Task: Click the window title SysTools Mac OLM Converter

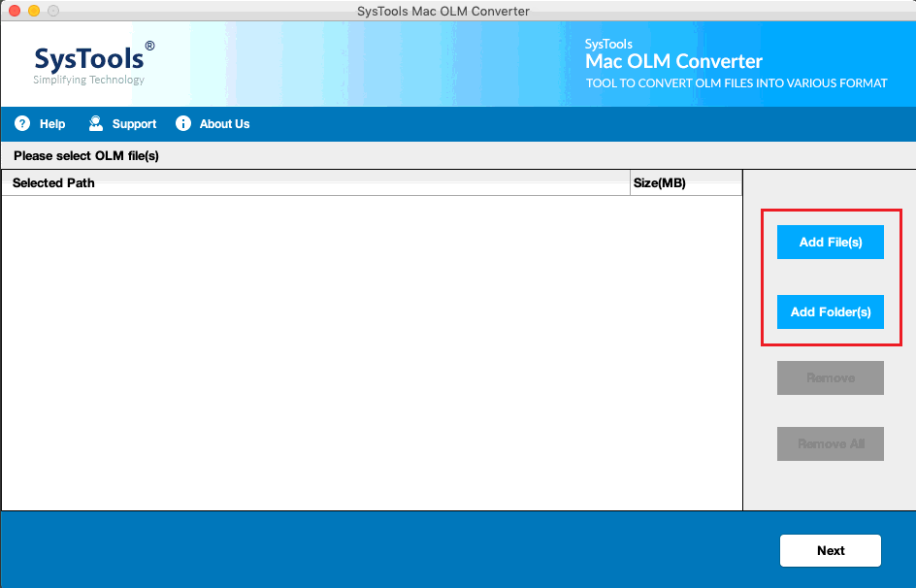Action: 443,11
